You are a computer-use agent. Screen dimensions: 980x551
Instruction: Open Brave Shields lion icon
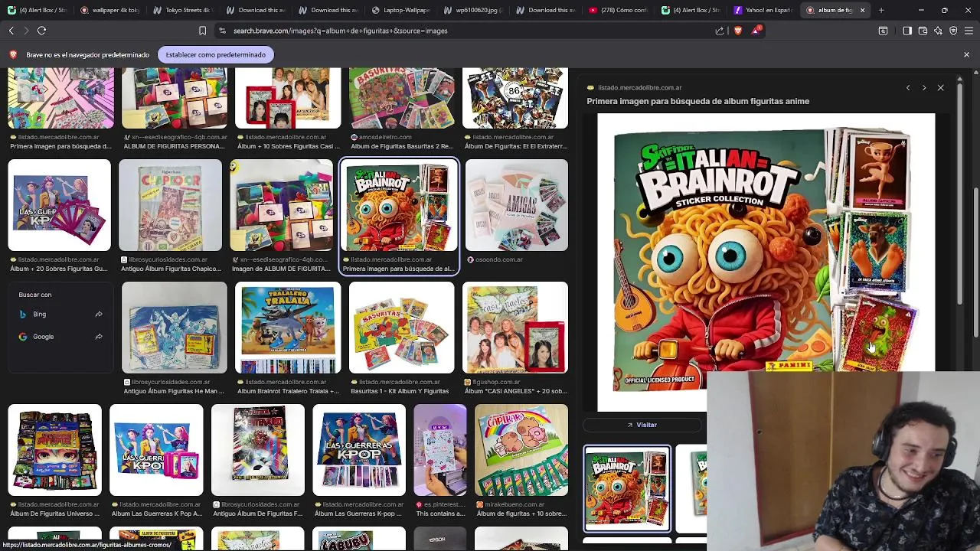coord(738,31)
